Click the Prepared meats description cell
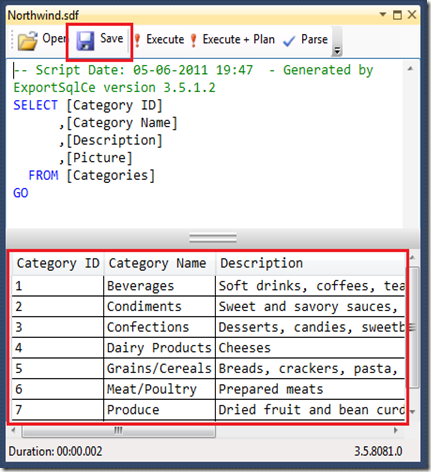Image resolution: width=431 pixels, height=472 pixels. pos(310,389)
